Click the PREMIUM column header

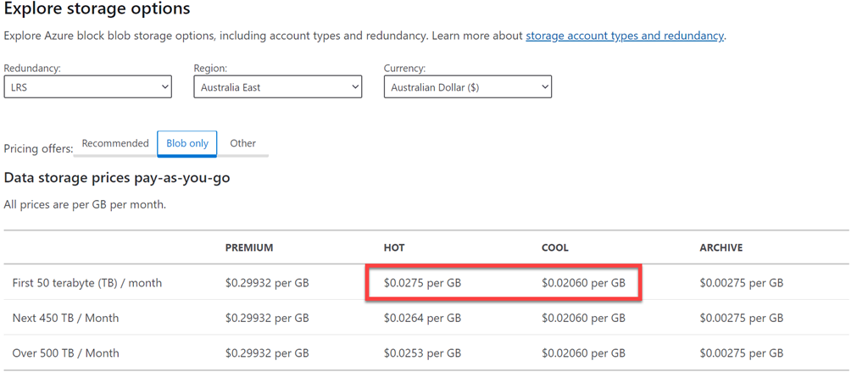point(249,248)
